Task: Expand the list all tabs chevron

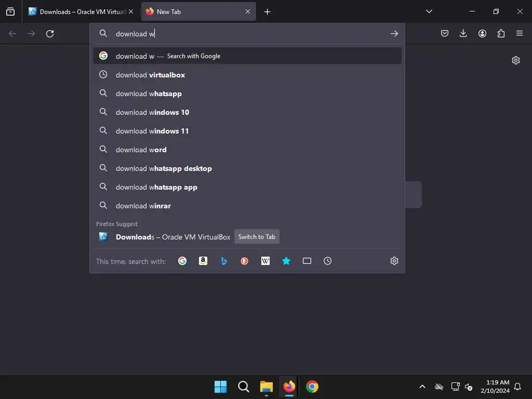Action: pos(429,11)
